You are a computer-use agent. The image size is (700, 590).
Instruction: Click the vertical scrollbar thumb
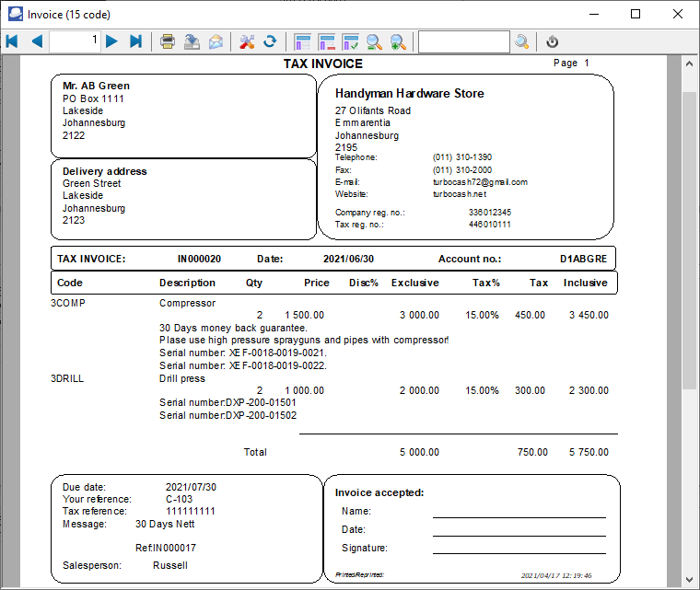coord(689,241)
